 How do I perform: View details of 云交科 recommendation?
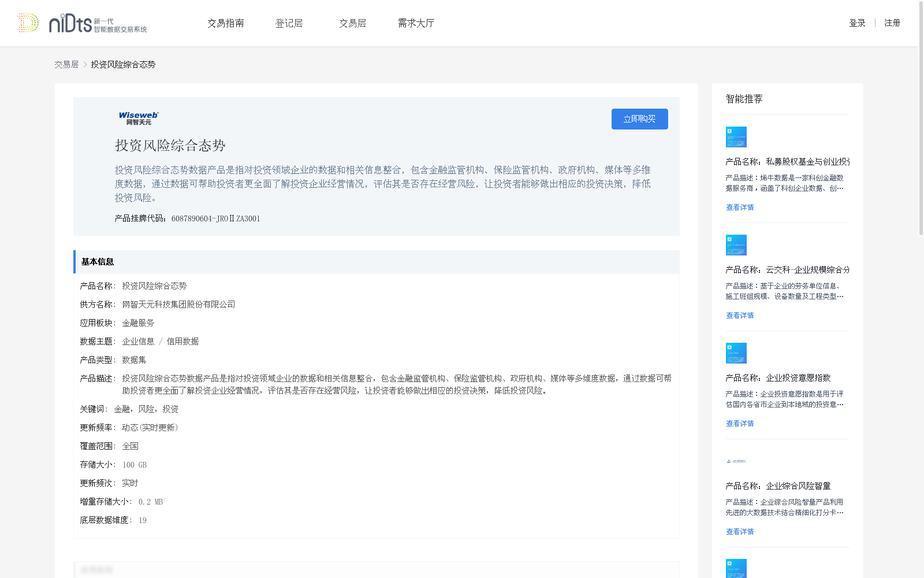740,316
